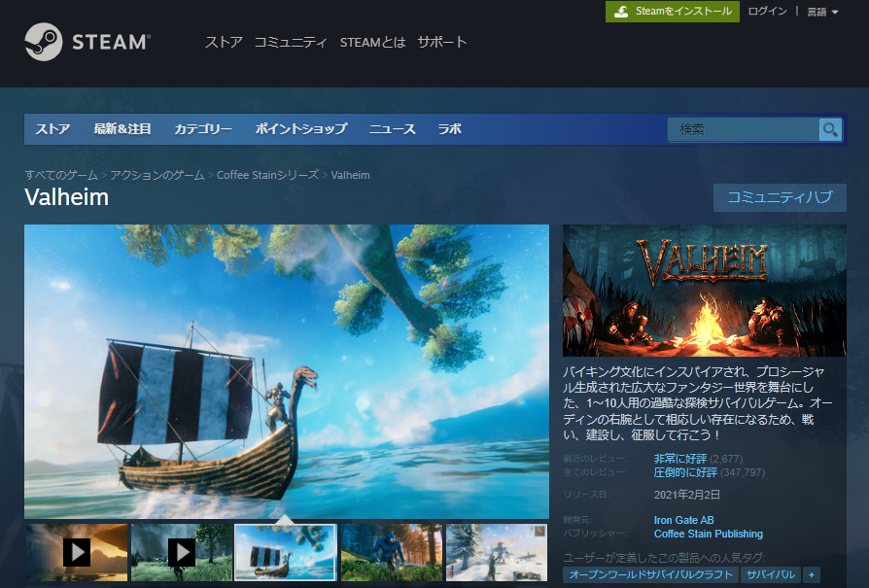Play the second video thumbnail
Viewport: 869px width, 588px height.
(182, 552)
